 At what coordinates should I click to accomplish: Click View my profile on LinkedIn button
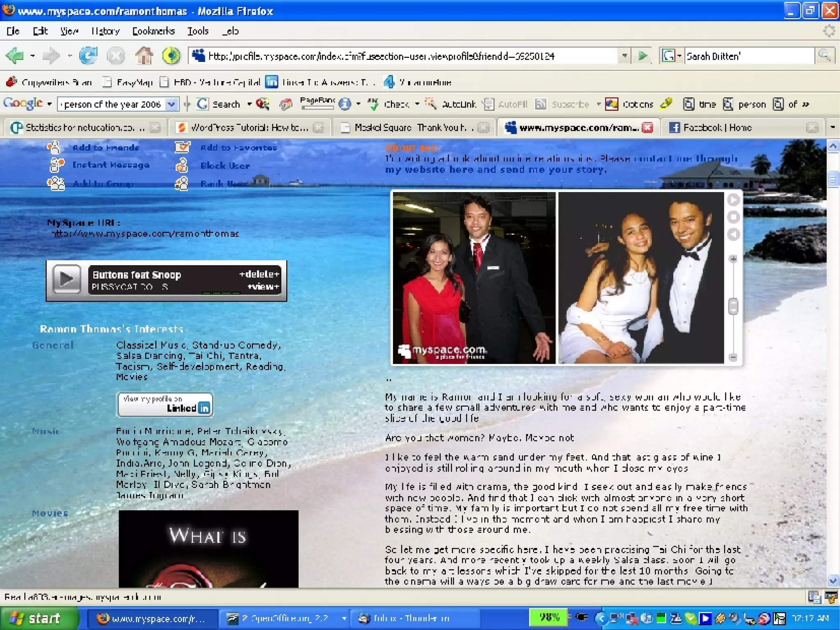click(x=165, y=405)
